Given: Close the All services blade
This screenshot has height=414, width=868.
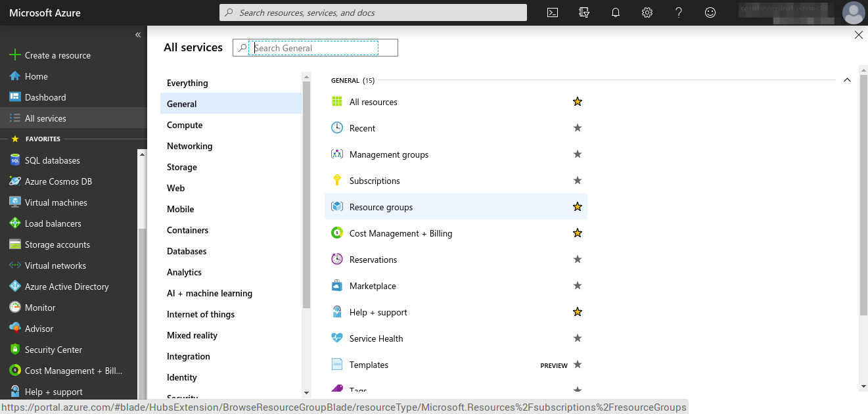Looking at the screenshot, I should (x=859, y=35).
